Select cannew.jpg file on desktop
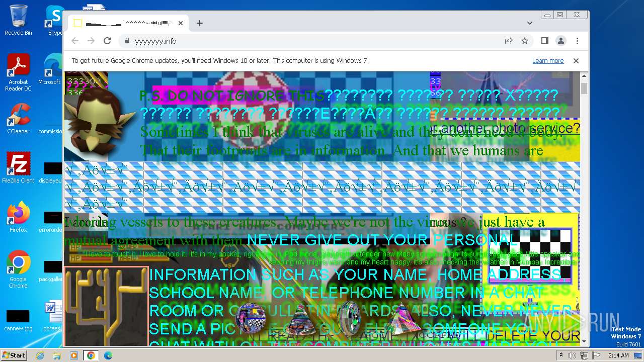Viewport: 644px width, 362px height. coord(18,321)
